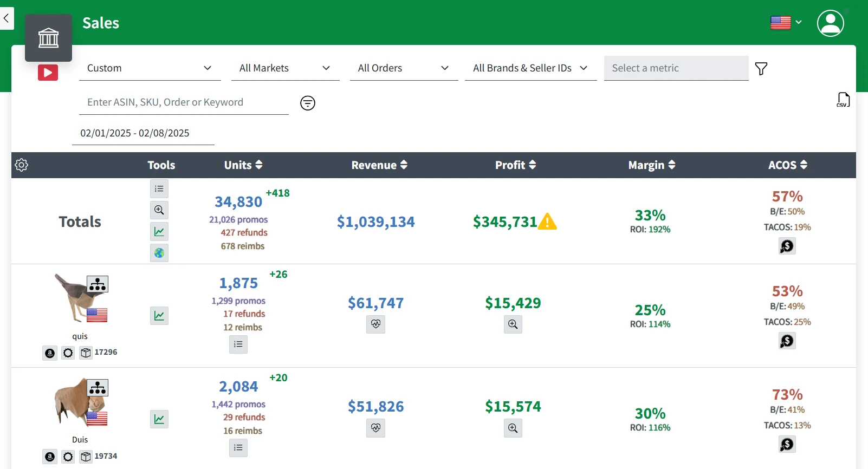Click the 678 reimbs text
868x469 pixels.
point(243,246)
